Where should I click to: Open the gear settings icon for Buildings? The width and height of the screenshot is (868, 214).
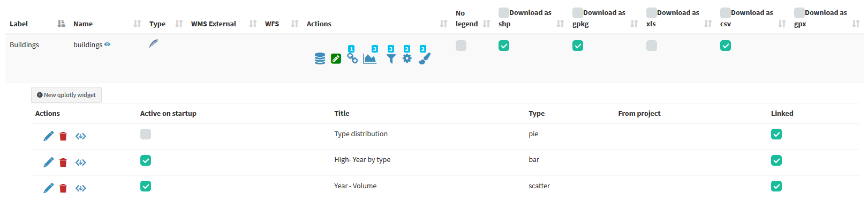pyautogui.click(x=407, y=58)
